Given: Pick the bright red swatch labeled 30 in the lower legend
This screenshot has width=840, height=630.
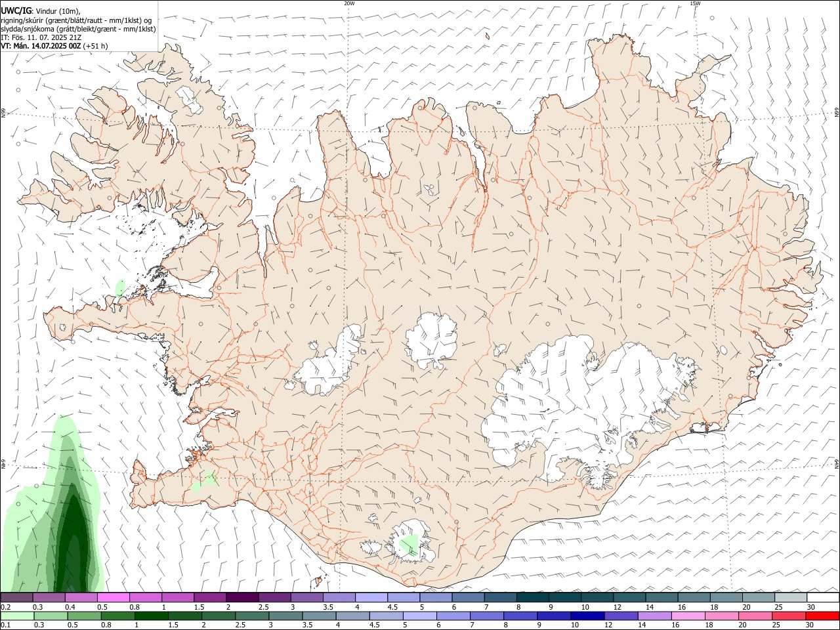Looking at the screenshot, I should [822, 616].
